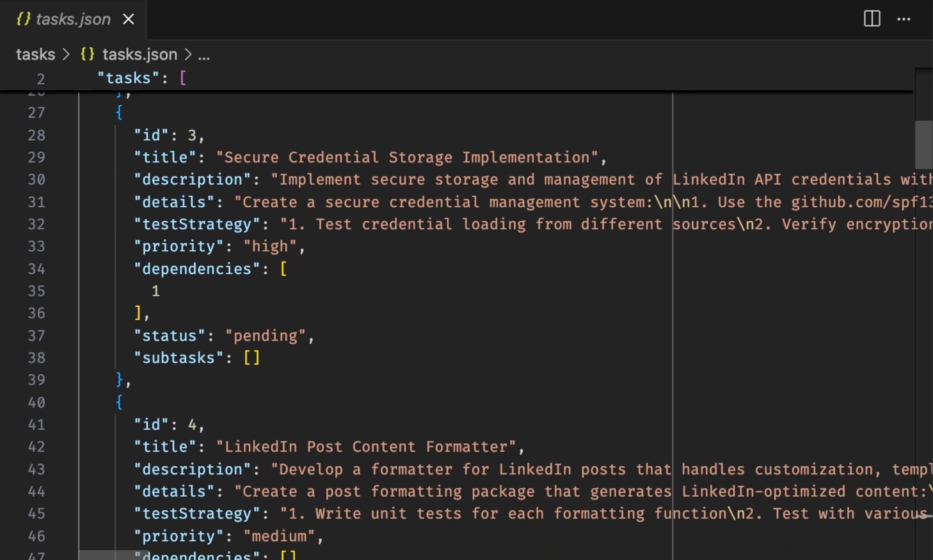Open the More Actions ellipsis menu
The height and width of the screenshot is (560, 933).
(x=904, y=19)
